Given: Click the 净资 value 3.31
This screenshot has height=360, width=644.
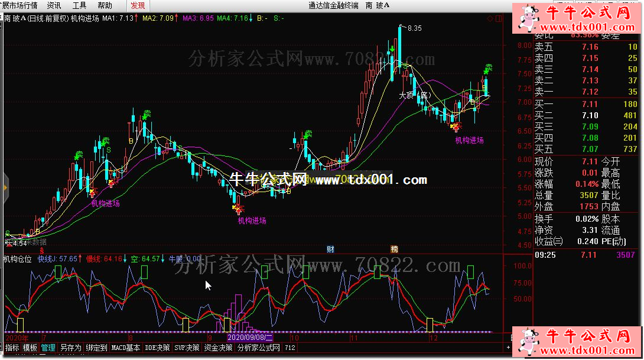Looking at the screenshot, I should [x=590, y=230].
